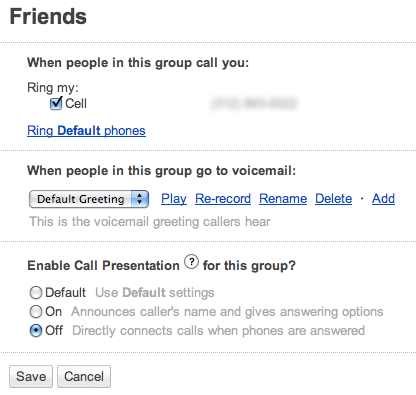Click the blurred Cell phone number
The height and width of the screenshot is (395, 416).
click(x=254, y=103)
